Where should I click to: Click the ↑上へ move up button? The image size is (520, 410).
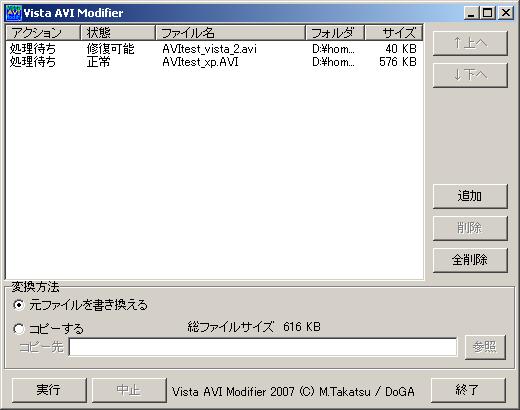click(x=470, y=43)
